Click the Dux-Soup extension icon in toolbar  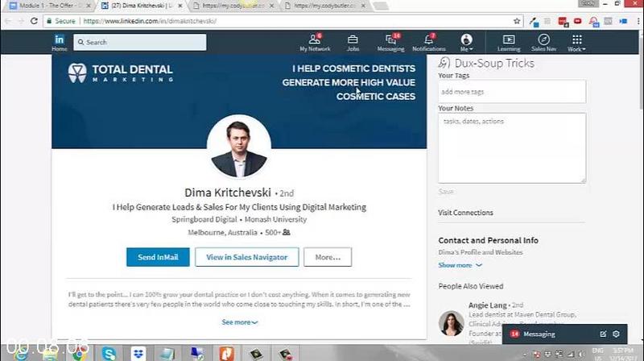pos(594,22)
